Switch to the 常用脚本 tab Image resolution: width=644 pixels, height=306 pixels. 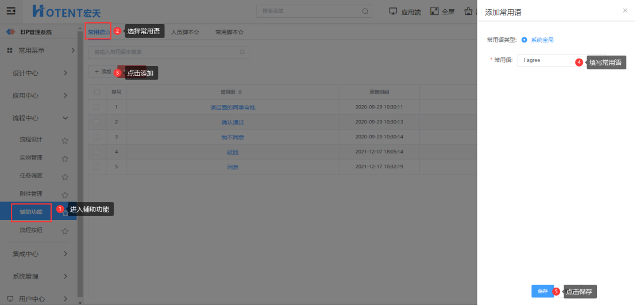click(x=229, y=32)
